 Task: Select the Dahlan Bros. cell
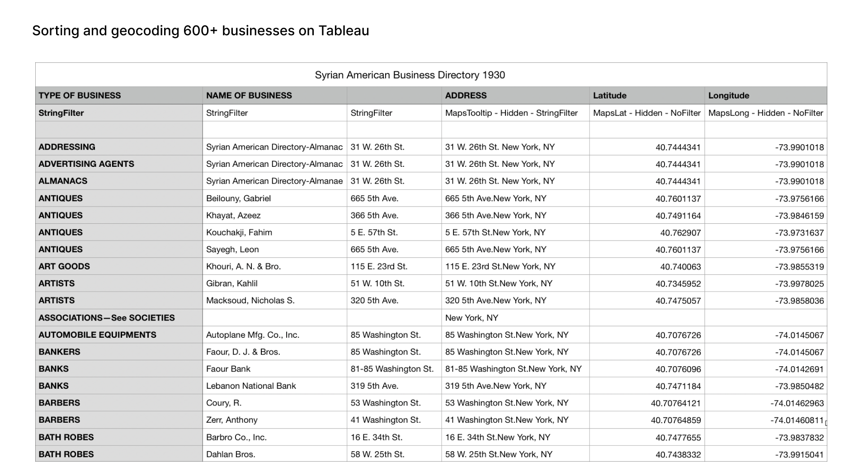point(231,454)
